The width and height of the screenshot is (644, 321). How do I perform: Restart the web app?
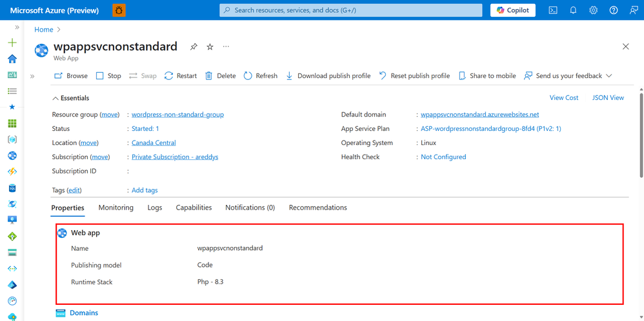(180, 76)
